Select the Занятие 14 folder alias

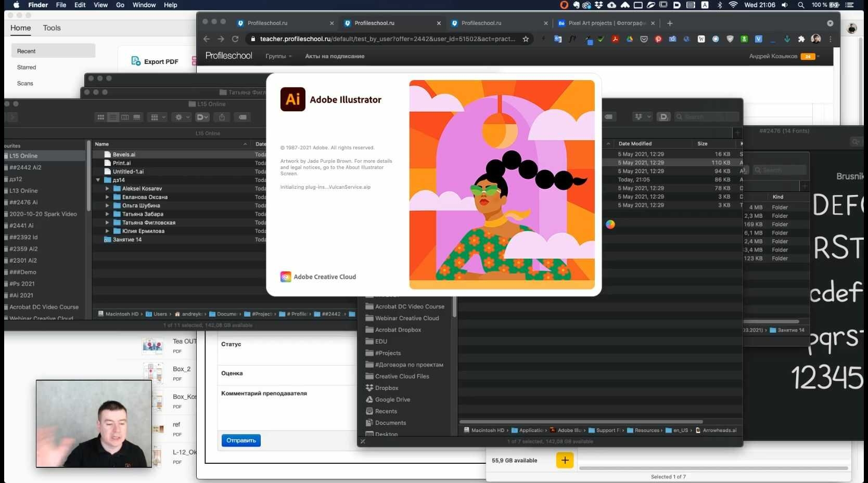[x=127, y=240]
